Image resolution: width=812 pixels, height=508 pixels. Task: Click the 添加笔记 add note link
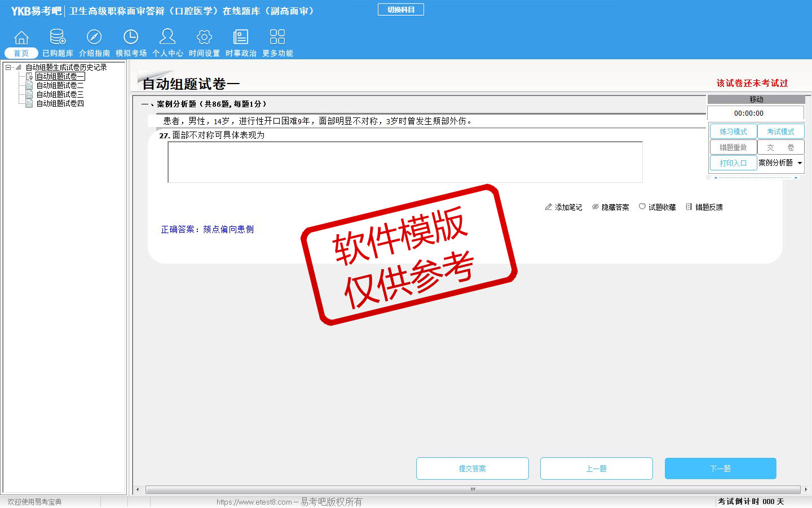(x=563, y=207)
